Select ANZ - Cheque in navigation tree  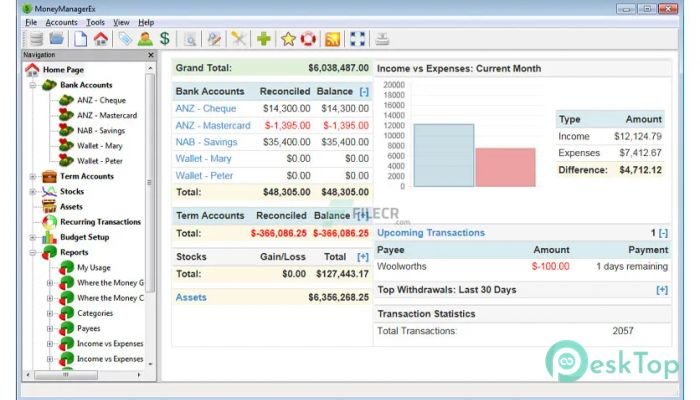[101, 100]
